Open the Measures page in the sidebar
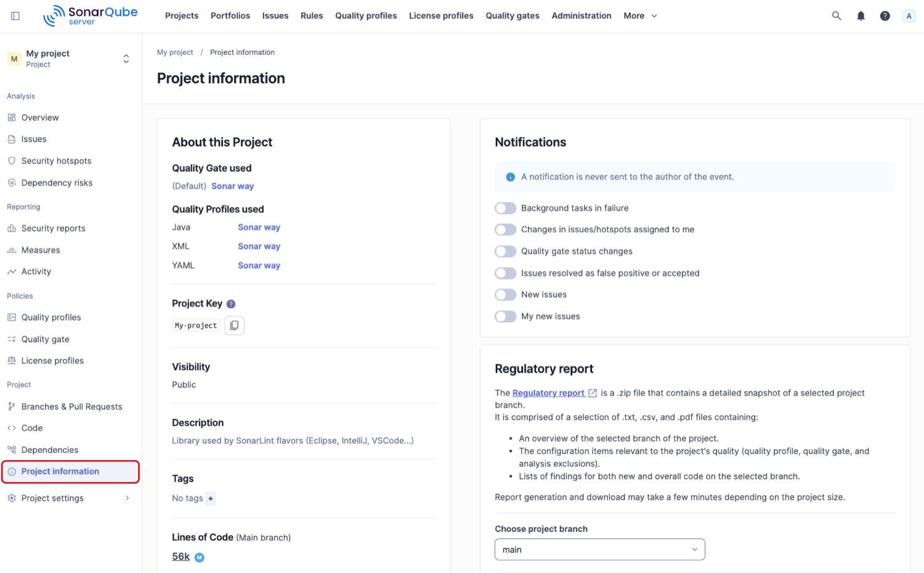 (x=41, y=250)
